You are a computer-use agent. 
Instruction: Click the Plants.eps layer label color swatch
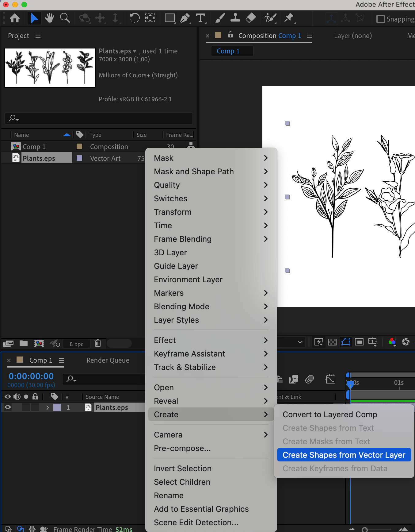click(57, 407)
